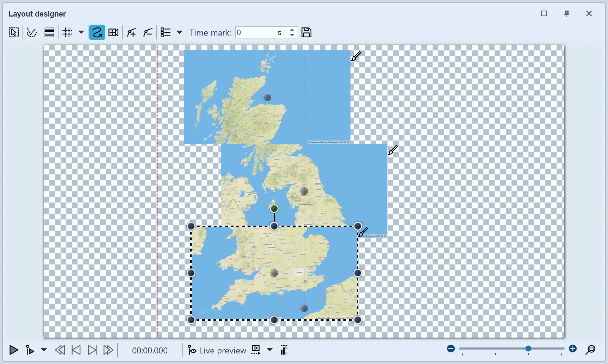Activate the freehand motion path tool

coord(97,32)
